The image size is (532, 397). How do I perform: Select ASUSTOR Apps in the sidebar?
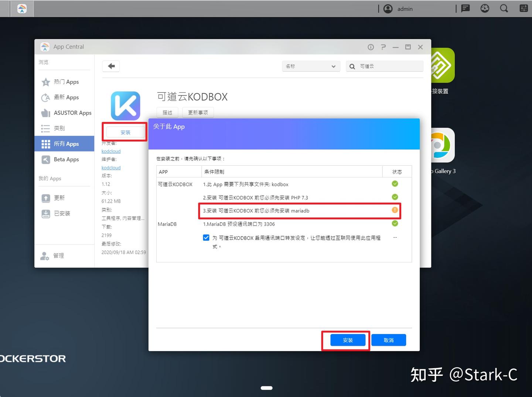click(72, 113)
